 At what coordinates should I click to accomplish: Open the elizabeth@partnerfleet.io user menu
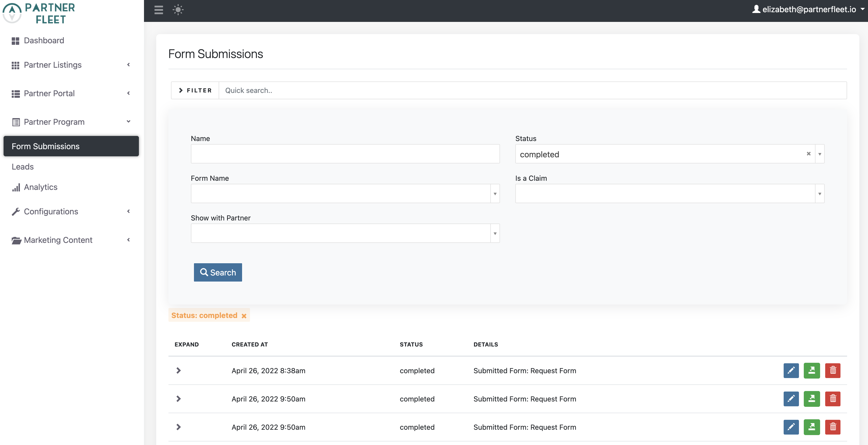(808, 9)
